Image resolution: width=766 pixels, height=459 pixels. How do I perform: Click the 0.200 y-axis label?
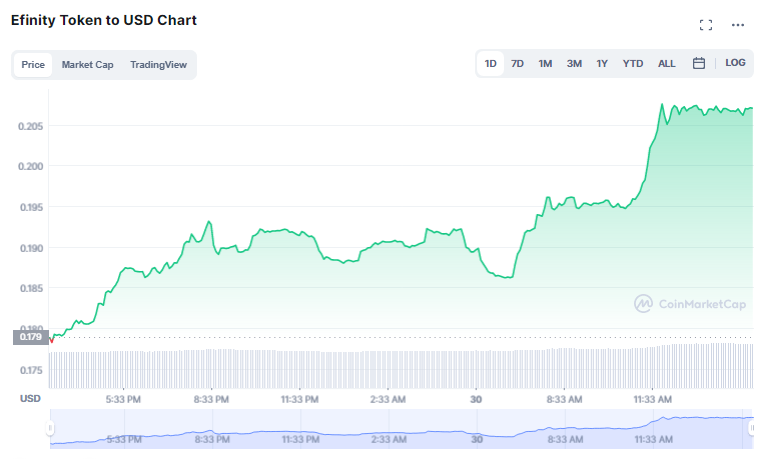(30, 167)
